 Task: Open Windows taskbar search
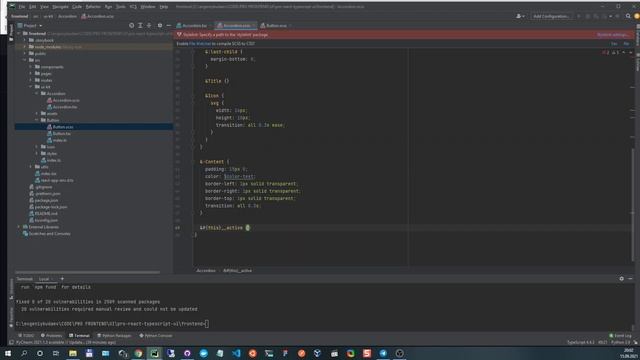(x=24, y=353)
